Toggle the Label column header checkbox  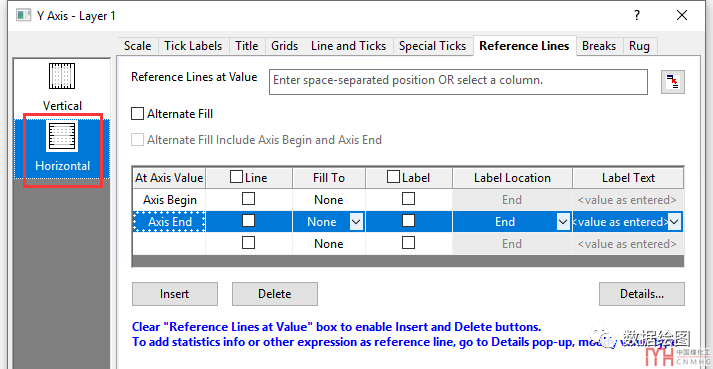tap(393, 177)
